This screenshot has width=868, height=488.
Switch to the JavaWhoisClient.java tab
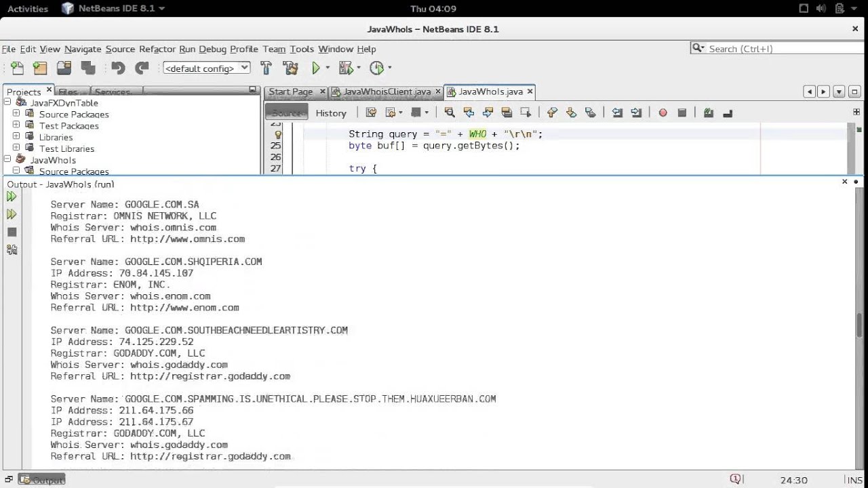pos(387,91)
